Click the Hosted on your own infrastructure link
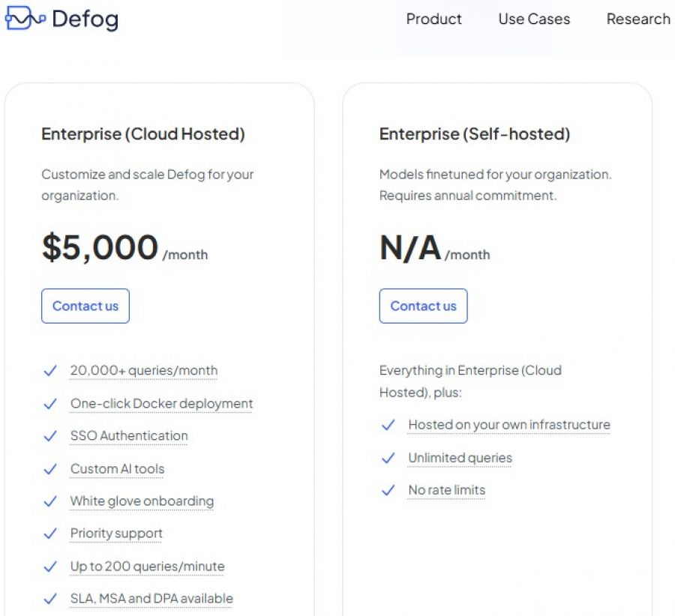Screen dimensions: 675x616 [508, 425]
